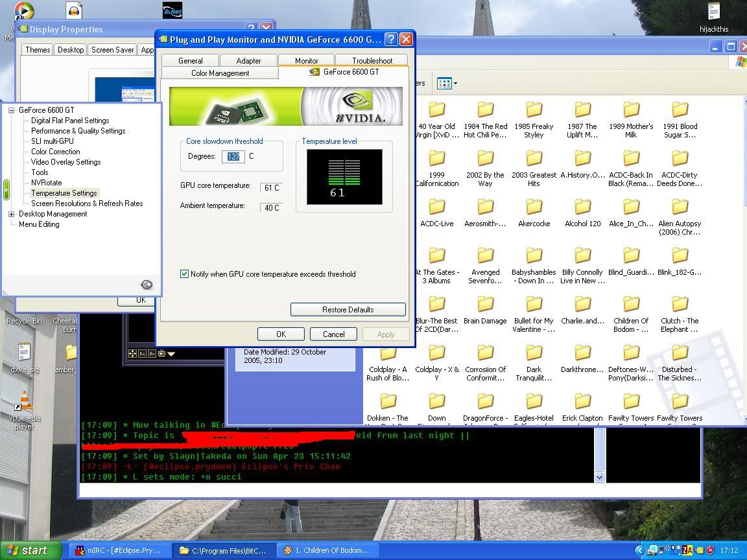Image resolution: width=747 pixels, height=560 pixels.
Task: Click ZA ZoneAlarm tray icon
Action: 687,550
